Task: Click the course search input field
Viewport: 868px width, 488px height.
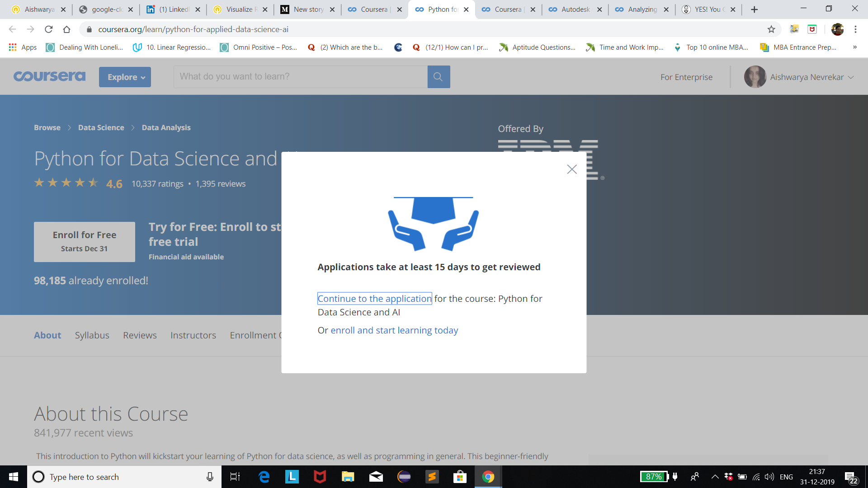Action: point(301,77)
